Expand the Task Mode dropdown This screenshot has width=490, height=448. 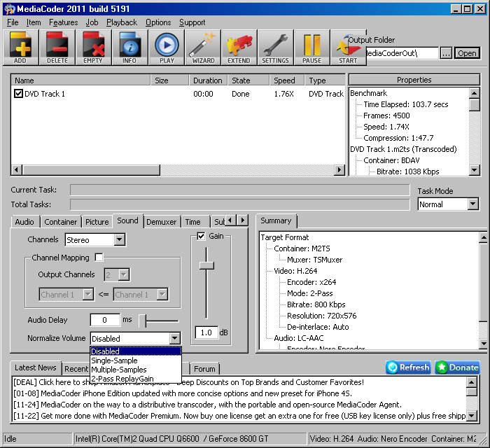(473, 204)
